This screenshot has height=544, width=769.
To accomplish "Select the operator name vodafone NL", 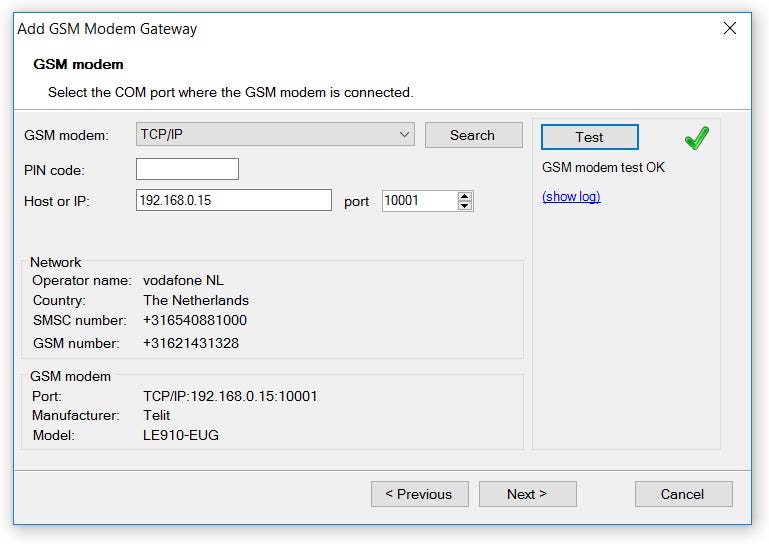I will 183,280.
